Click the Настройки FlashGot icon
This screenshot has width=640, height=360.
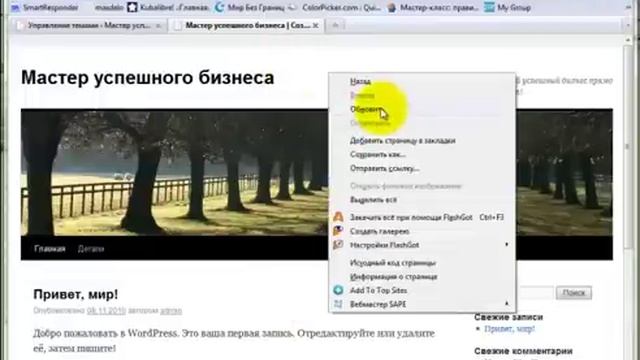tap(338, 245)
